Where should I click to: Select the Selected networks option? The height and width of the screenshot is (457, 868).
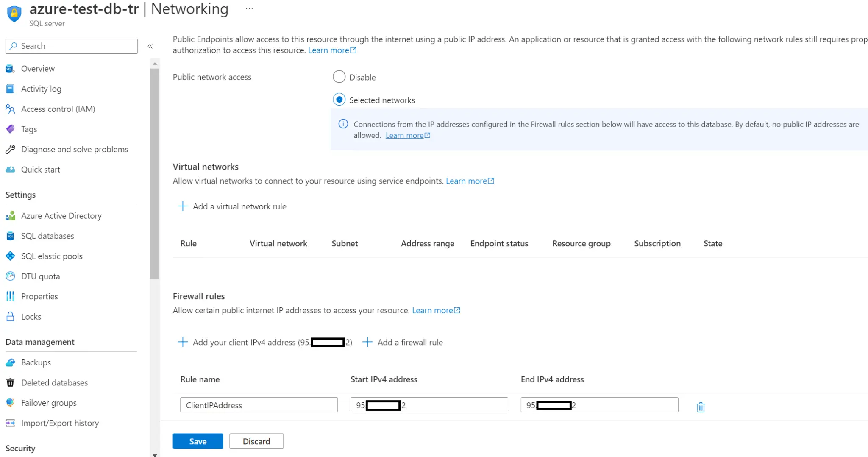point(339,99)
